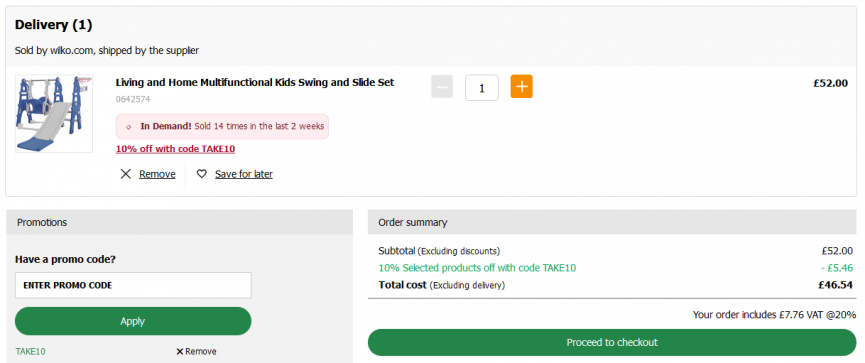865x363 pixels.
Task: Increase quantity with the orange plus button
Action: pyautogui.click(x=521, y=87)
